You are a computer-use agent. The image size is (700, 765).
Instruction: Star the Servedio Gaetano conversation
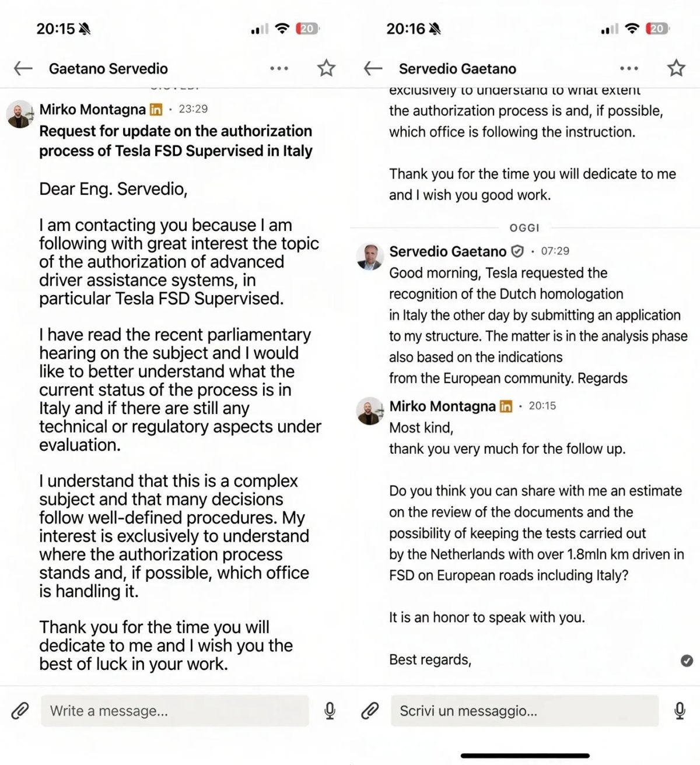(x=676, y=68)
